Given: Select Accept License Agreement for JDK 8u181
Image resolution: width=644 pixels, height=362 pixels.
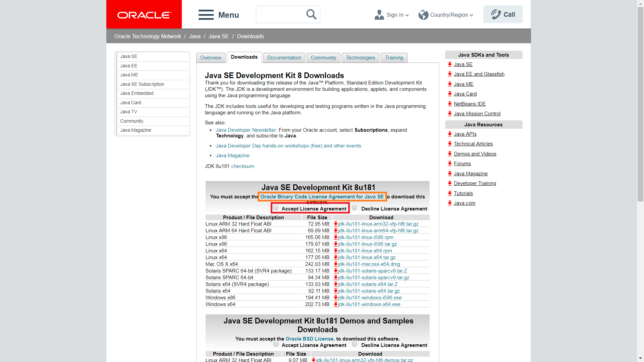Looking at the screenshot, I should (x=276, y=208).
